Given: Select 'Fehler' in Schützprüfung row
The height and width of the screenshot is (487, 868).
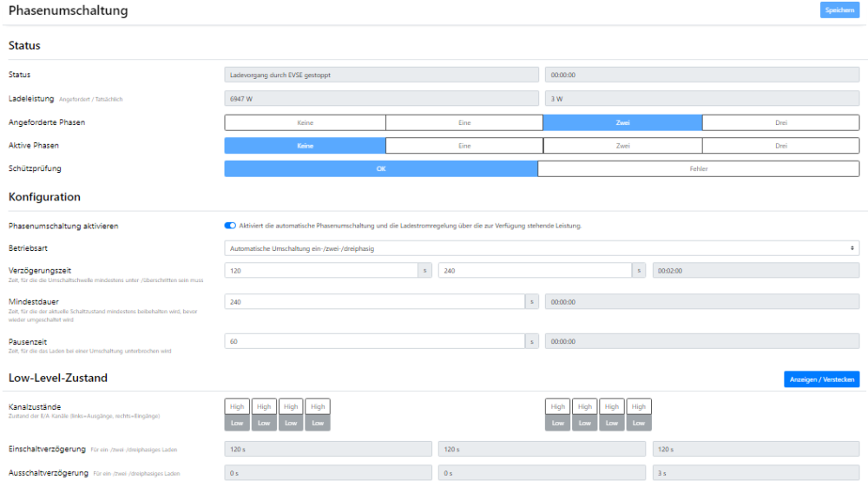Looking at the screenshot, I should coord(699,168).
